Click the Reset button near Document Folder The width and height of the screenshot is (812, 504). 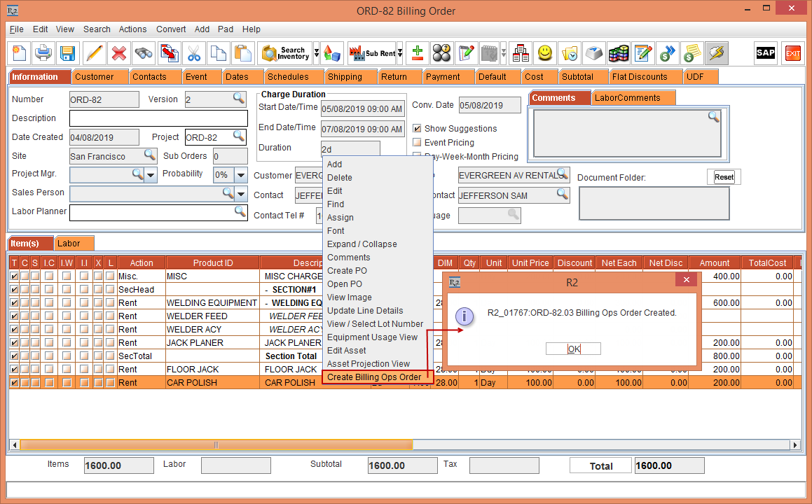(724, 177)
